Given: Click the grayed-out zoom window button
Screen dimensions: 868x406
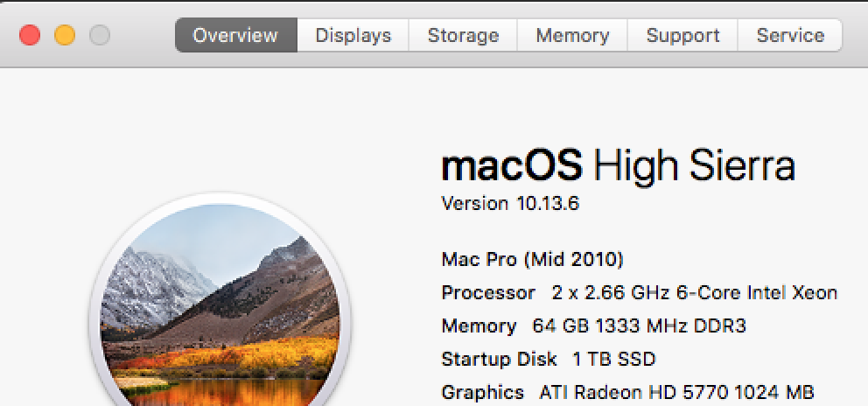Looking at the screenshot, I should (x=100, y=36).
